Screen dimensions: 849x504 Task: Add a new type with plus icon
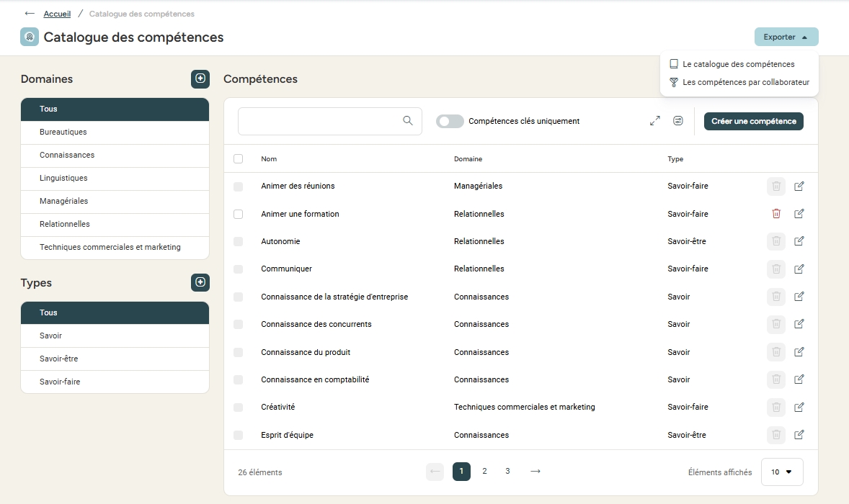(200, 282)
